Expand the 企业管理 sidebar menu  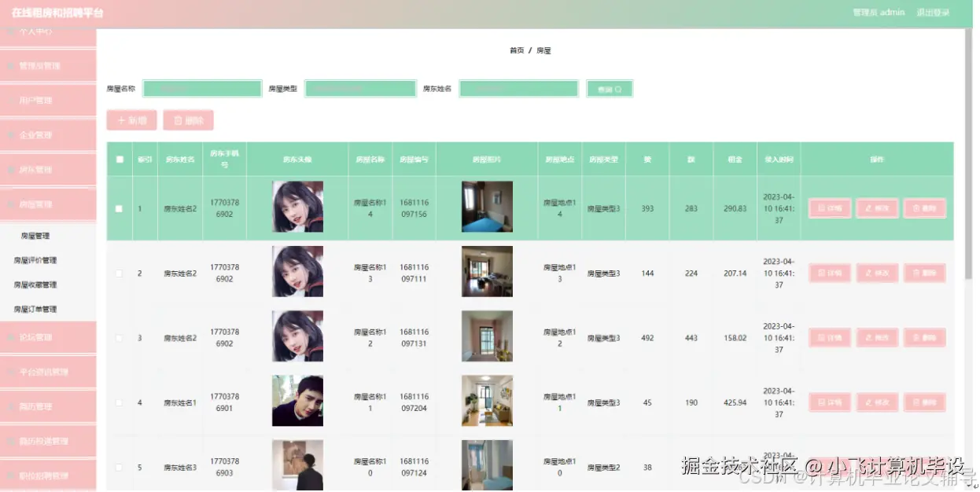[48, 135]
